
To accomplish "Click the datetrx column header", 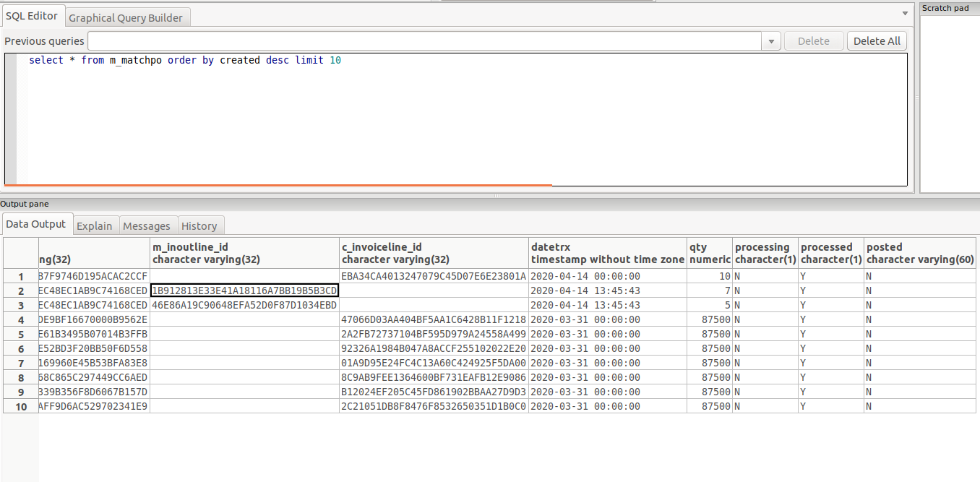I will [x=607, y=253].
